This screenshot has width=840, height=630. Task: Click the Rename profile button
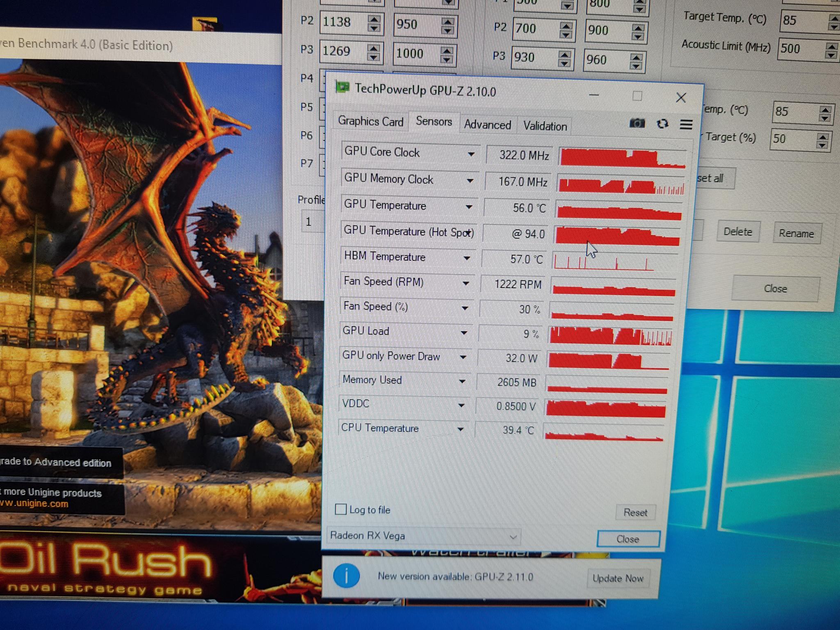click(x=796, y=233)
